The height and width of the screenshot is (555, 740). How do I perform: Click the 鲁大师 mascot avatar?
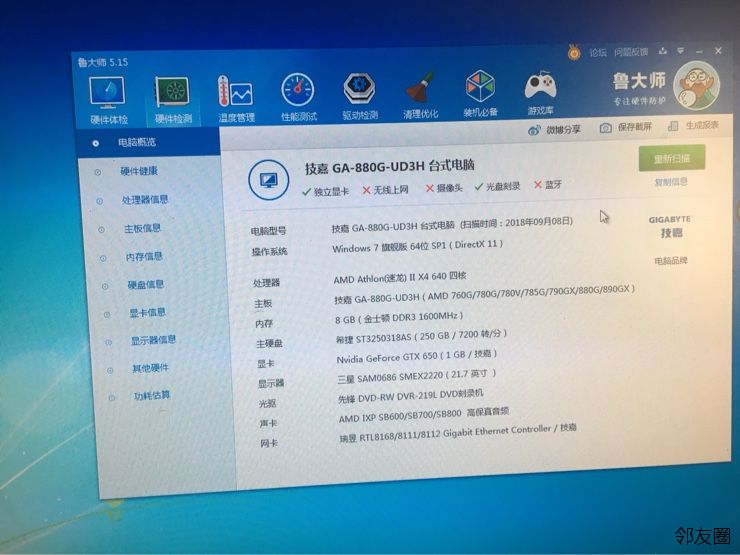coord(697,85)
